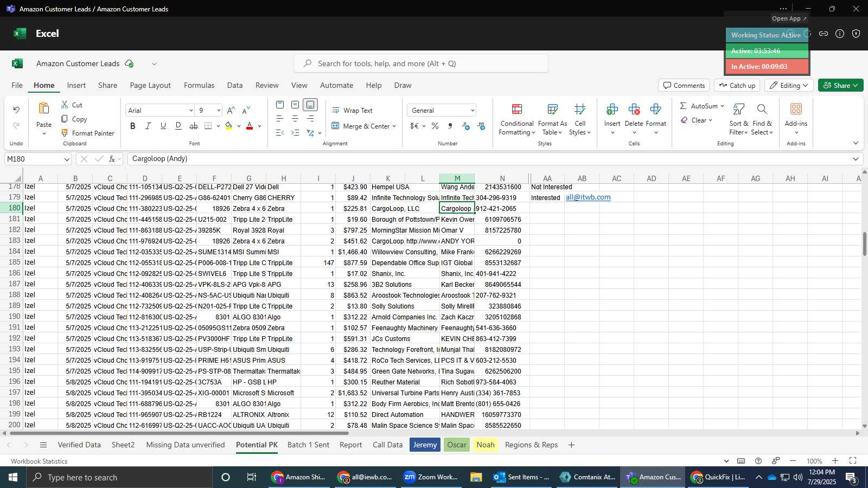Screen dimensions: 868x488
Task: Click the Windows Start button
Action: 13,477
